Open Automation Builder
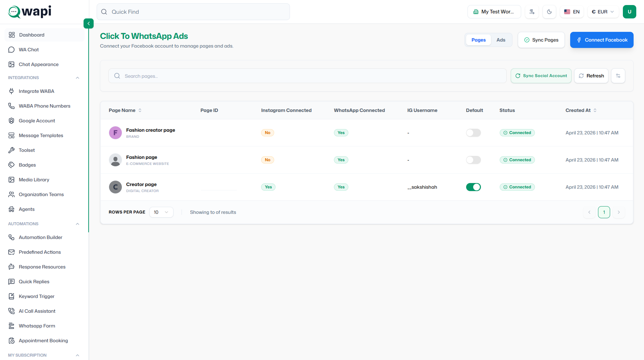This screenshot has width=644, height=360. click(44, 237)
